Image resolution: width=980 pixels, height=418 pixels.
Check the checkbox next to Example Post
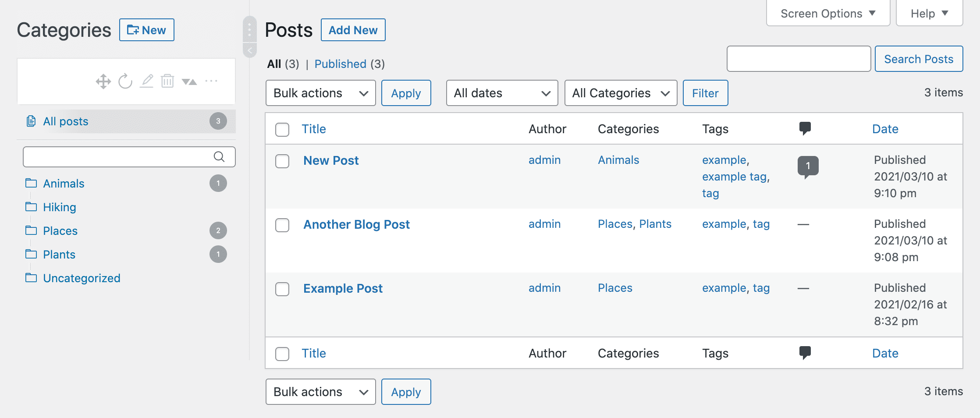click(x=282, y=289)
